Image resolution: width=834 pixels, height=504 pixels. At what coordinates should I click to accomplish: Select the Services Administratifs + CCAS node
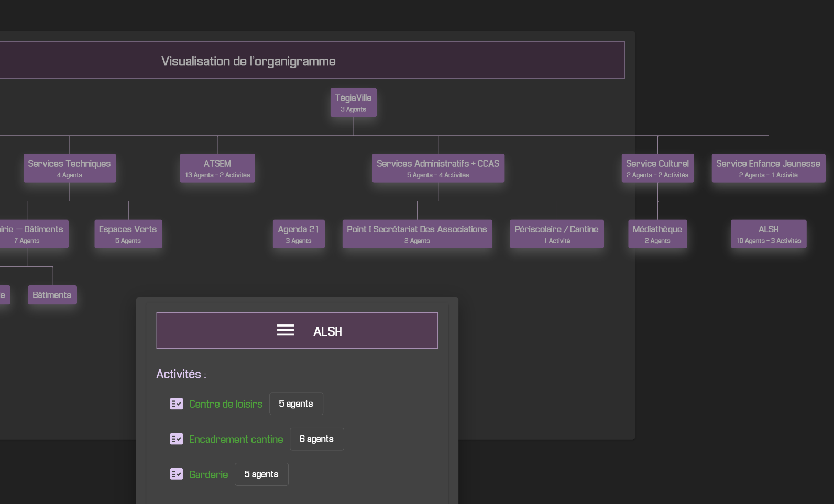(438, 168)
